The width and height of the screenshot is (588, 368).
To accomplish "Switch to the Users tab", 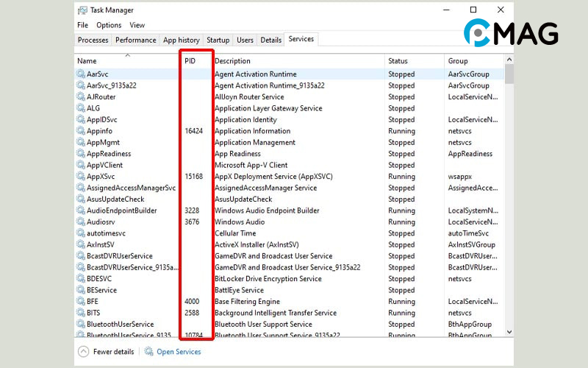I will pos(245,40).
